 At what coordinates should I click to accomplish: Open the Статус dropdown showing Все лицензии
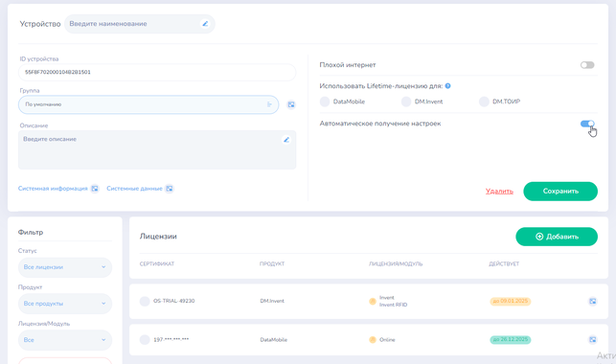click(65, 267)
